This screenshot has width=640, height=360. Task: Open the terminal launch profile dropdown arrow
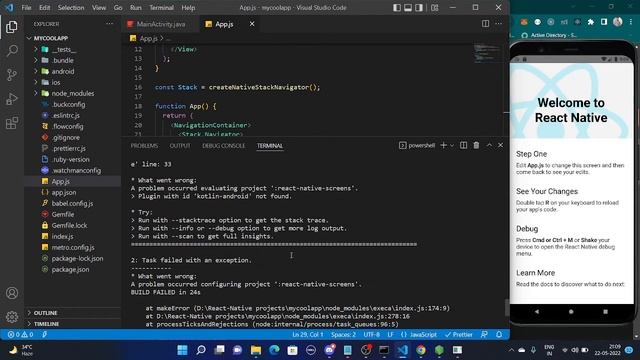click(x=452, y=145)
